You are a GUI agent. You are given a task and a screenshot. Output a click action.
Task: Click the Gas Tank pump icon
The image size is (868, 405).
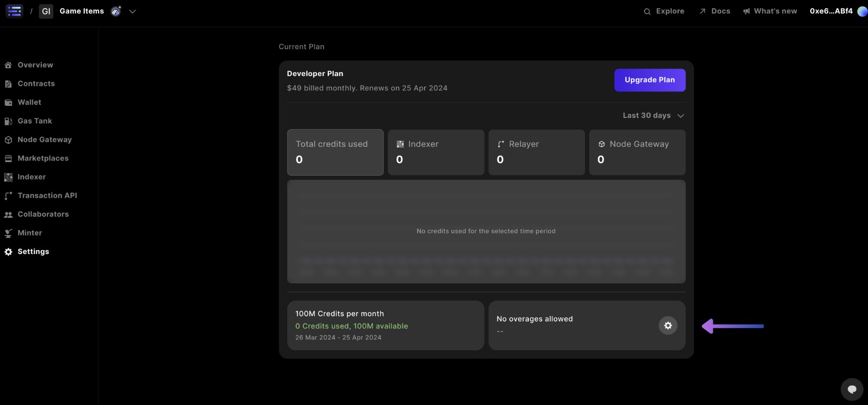(x=8, y=121)
